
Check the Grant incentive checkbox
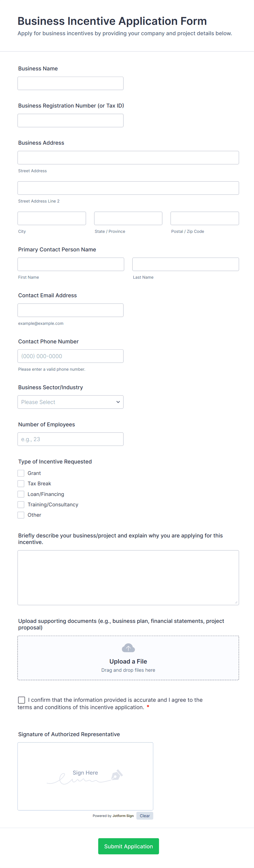pos(21,473)
